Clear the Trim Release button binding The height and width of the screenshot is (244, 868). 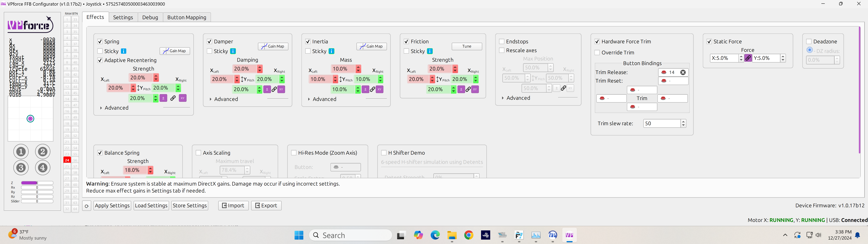click(x=683, y=72)
